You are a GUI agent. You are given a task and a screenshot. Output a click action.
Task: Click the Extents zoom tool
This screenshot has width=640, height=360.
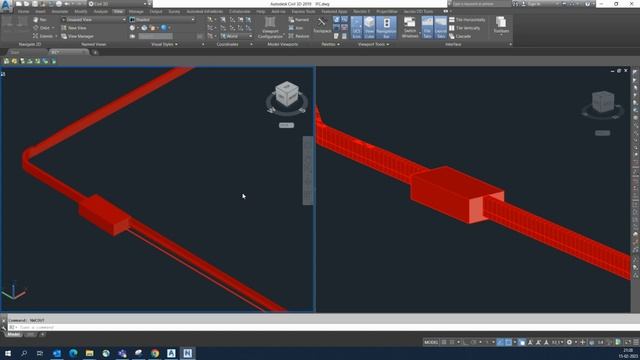coord(43,36)
